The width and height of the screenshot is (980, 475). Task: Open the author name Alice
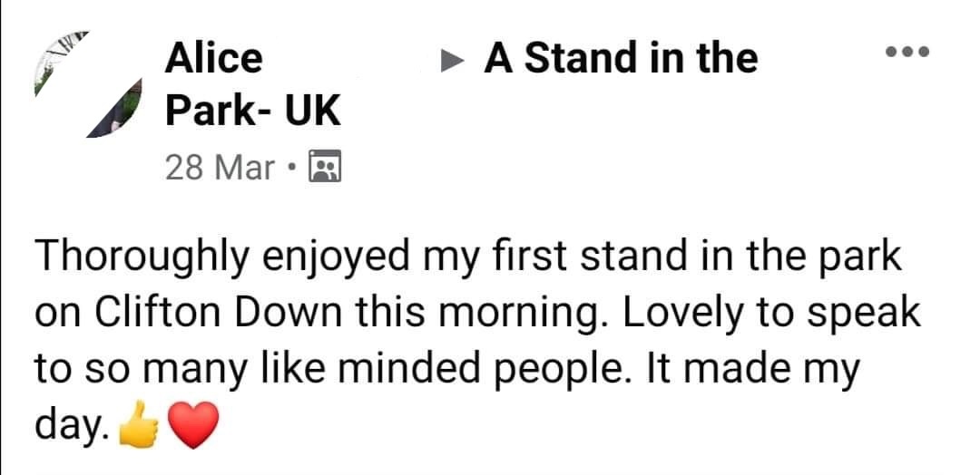(x=213, y=59)
